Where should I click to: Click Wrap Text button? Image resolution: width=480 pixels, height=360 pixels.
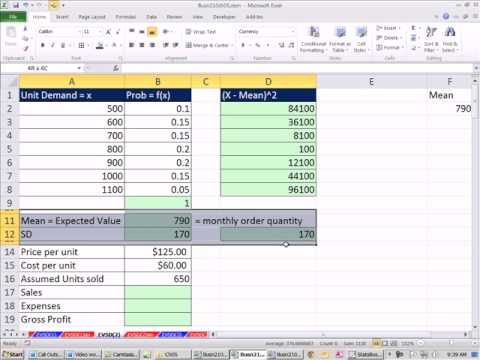[x=200, y=32]
